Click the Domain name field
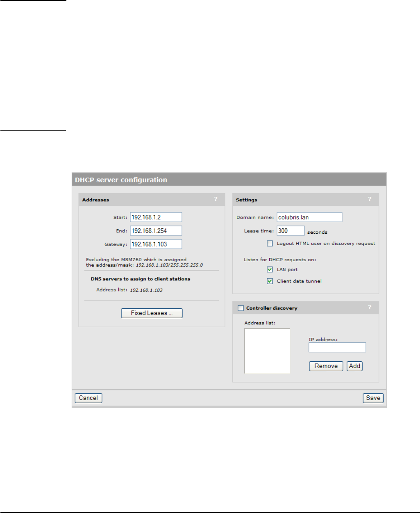This screenshot has height=513, width=420. coord(309,217)
